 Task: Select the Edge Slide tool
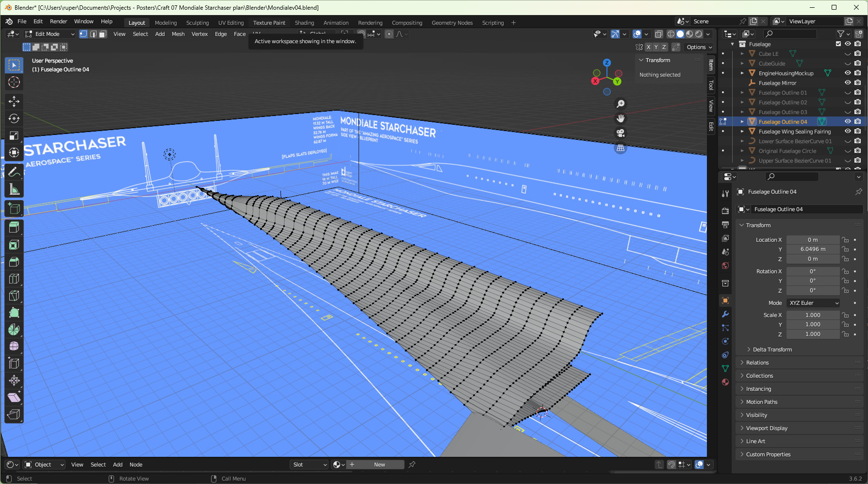14,363
